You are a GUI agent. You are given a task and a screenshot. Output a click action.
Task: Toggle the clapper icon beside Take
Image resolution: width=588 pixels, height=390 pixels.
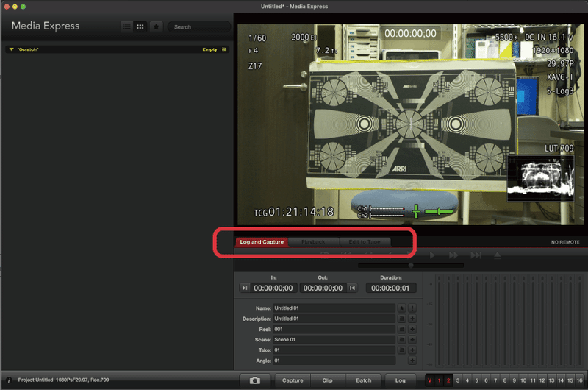coord(401,350)
